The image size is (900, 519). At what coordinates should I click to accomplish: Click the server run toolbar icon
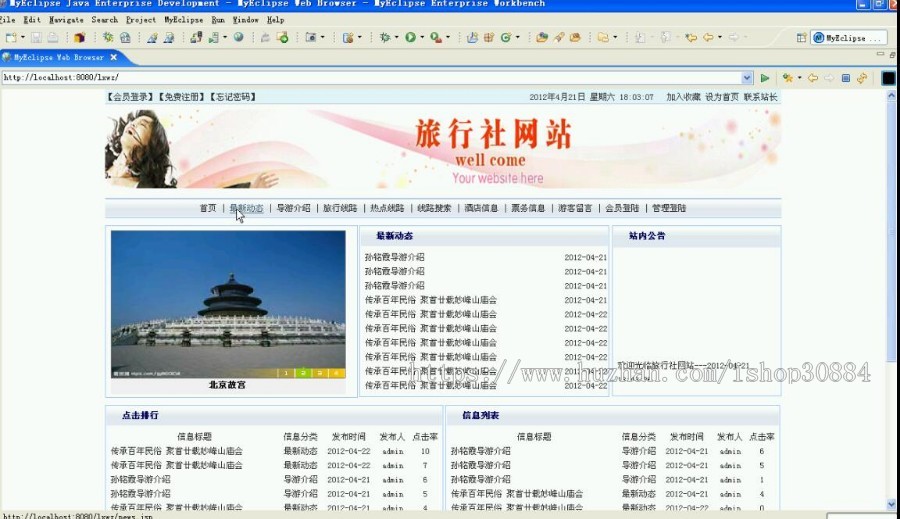[214, 38]
